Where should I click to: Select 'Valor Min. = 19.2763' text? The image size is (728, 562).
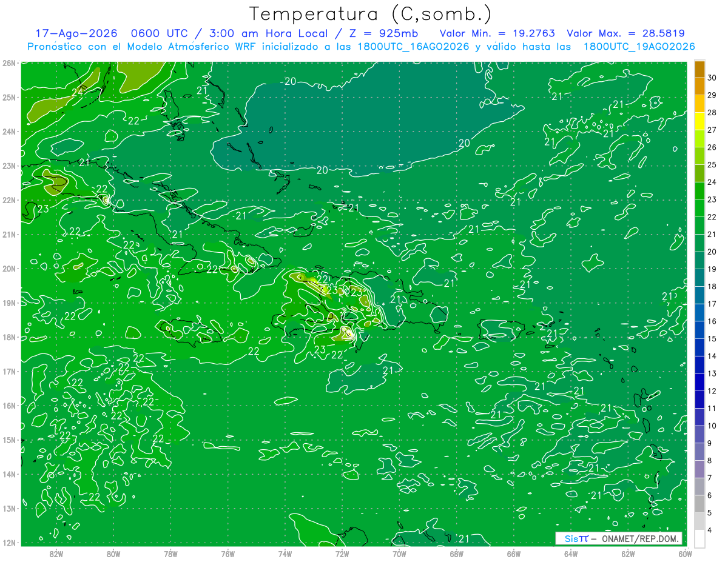coord(497,33)
